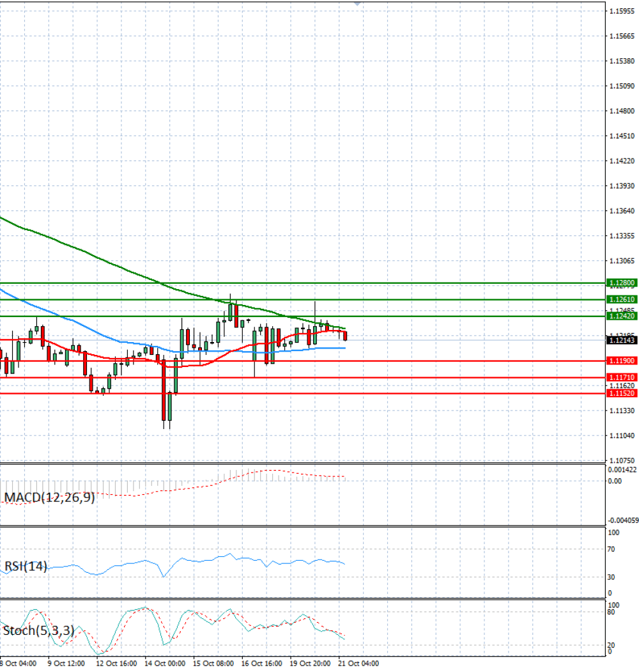This screenshot has height=672, width=639.
Task: Click the chart shift triangle marker at top
Action: tap(357, 3)
